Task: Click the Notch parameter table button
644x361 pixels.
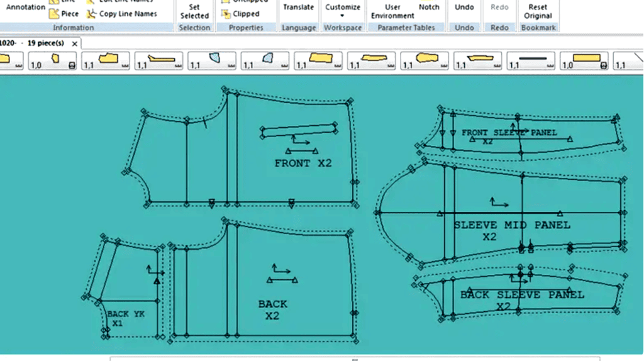Action: click(x=429, y=7)
